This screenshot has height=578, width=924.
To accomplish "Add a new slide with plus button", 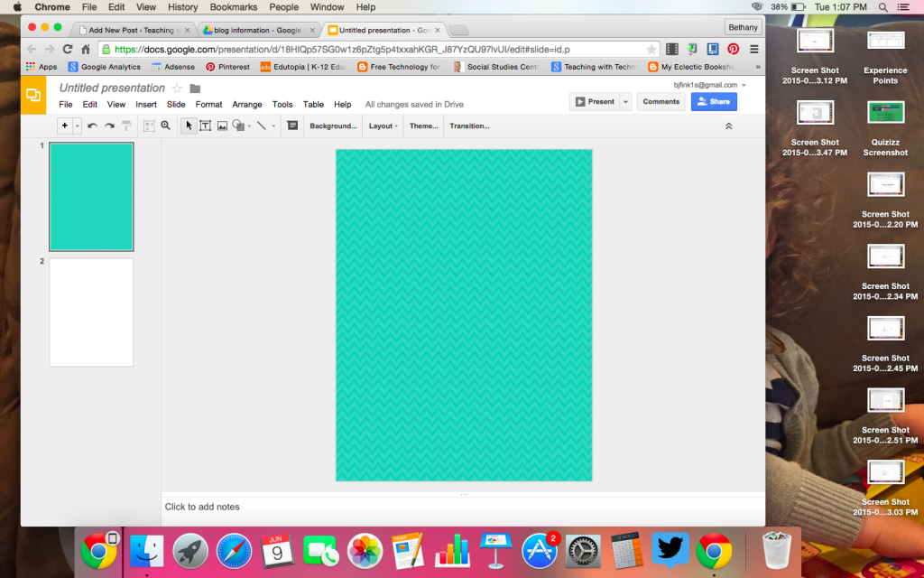I will [x=65, y=126].
